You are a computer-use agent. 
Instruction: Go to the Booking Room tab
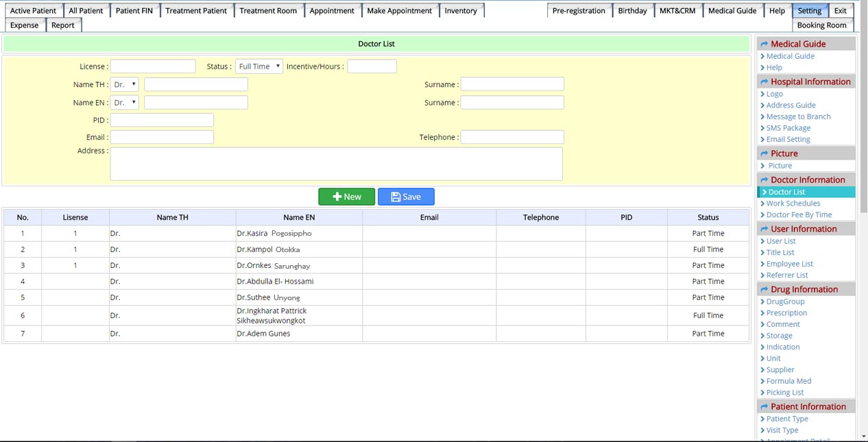point(821,25)
